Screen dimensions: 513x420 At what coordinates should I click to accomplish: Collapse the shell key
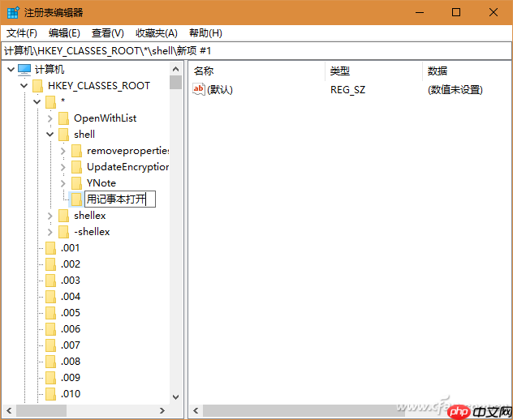coord(50,135)
